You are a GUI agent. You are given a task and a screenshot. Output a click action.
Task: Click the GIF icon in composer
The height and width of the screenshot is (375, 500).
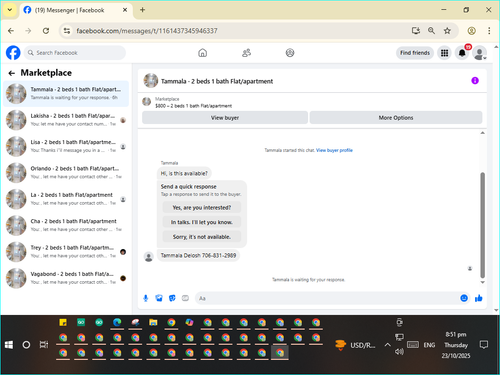pos(185,298)
